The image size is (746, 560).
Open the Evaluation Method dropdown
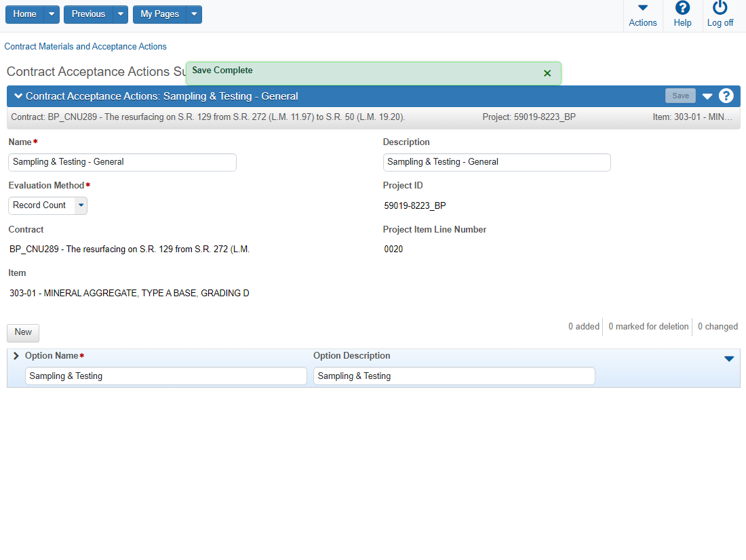81,205
